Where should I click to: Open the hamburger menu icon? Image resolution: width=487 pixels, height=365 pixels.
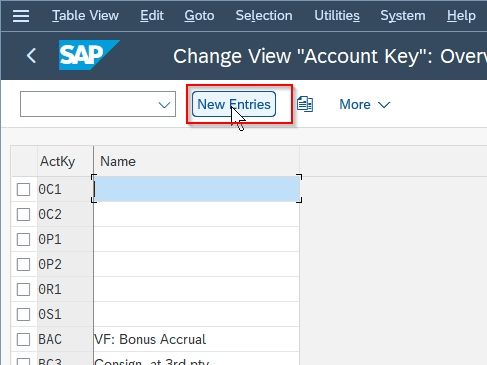pyautogui.click(x=21, y=16)
